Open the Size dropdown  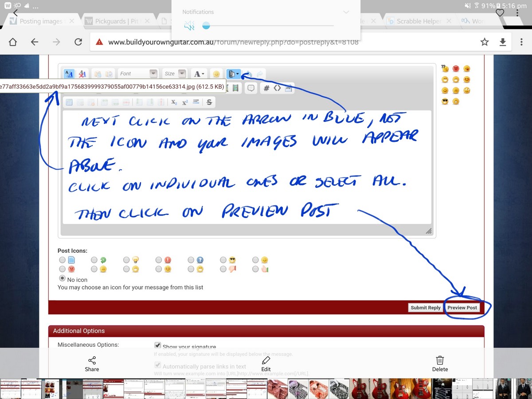[175, 74]
